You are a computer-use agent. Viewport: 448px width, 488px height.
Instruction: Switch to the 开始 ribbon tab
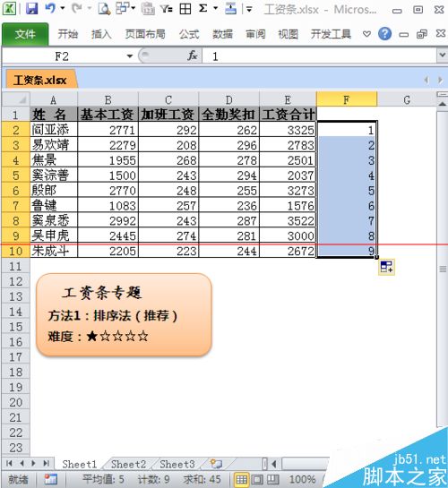click(x=67, y=34)
